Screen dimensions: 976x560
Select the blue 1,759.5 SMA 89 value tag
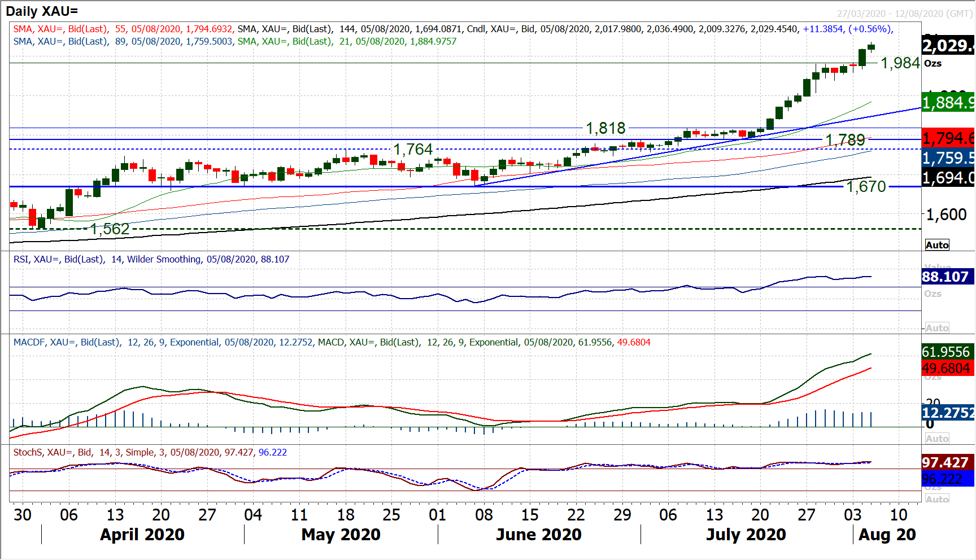[x=948, y=158]
